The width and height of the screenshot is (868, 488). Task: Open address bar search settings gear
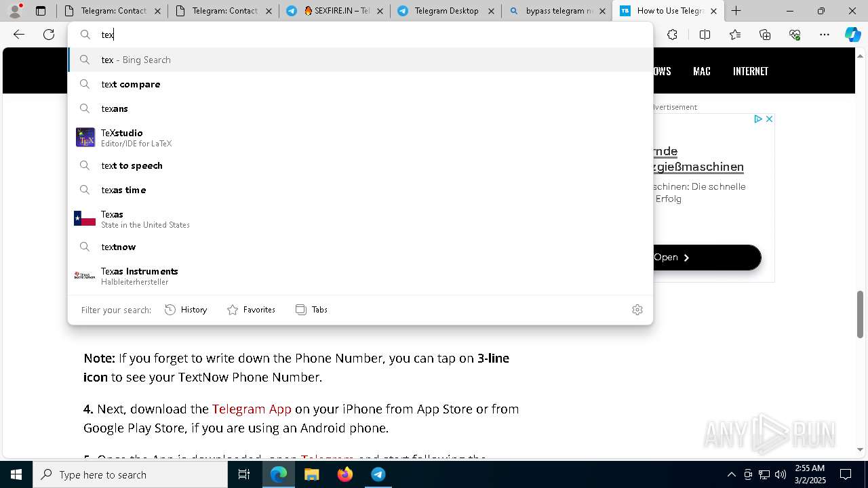(x=637, y=310)
